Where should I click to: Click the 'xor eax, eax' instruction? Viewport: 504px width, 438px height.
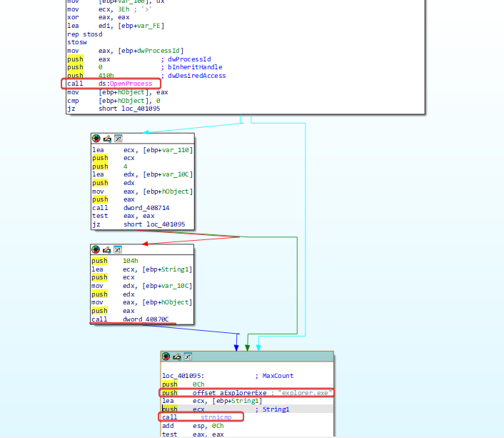[x=99, y=17]
